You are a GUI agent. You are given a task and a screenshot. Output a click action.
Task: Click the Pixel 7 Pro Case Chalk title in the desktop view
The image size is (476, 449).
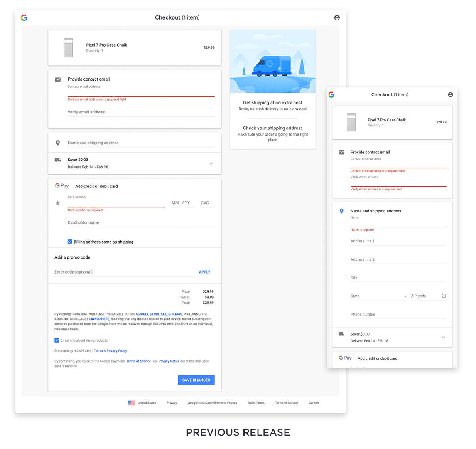pyautogui.click(x=107, y=45)
